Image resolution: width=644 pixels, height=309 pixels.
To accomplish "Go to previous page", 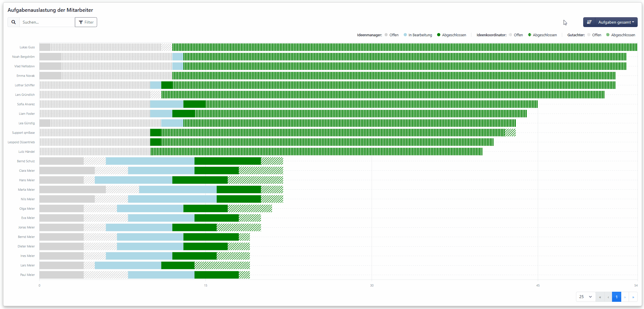I will click(608, 297).
